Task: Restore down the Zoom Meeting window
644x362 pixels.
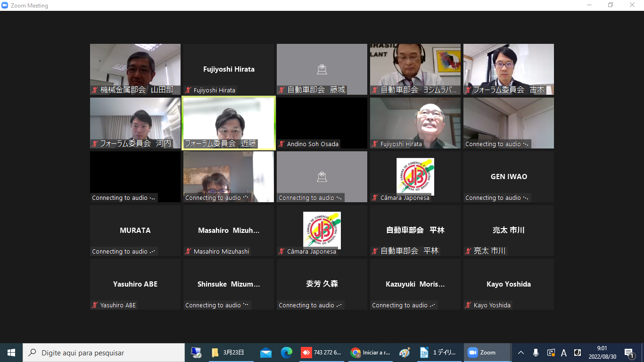Action: (610, 5)
